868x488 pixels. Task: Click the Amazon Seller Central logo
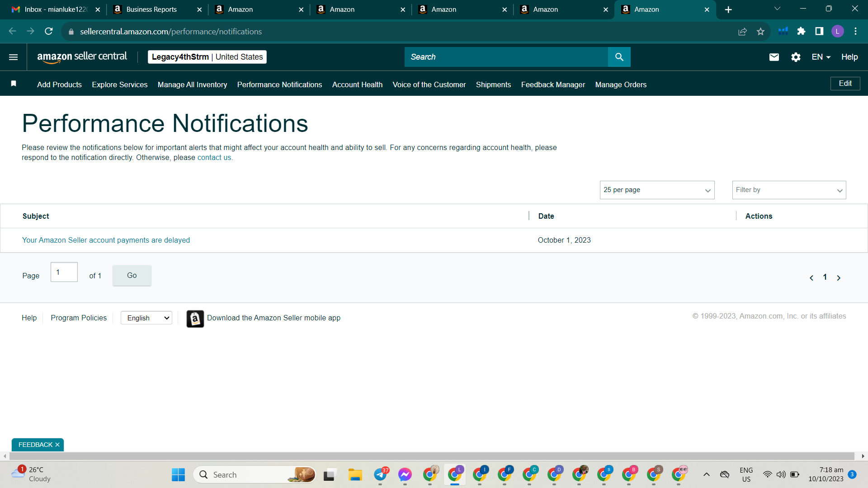pyautogui.click(x=82, y=57)
